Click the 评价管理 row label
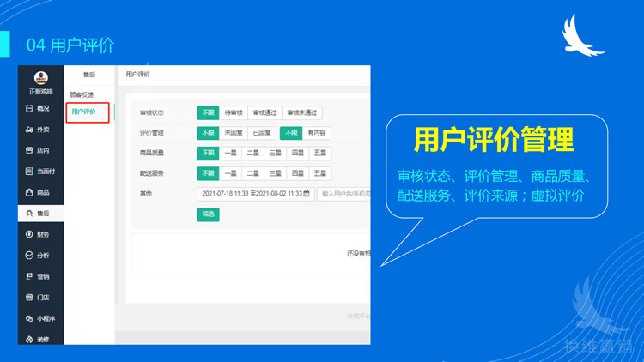Viewport: 644px width, 362px height. (152, 133)
